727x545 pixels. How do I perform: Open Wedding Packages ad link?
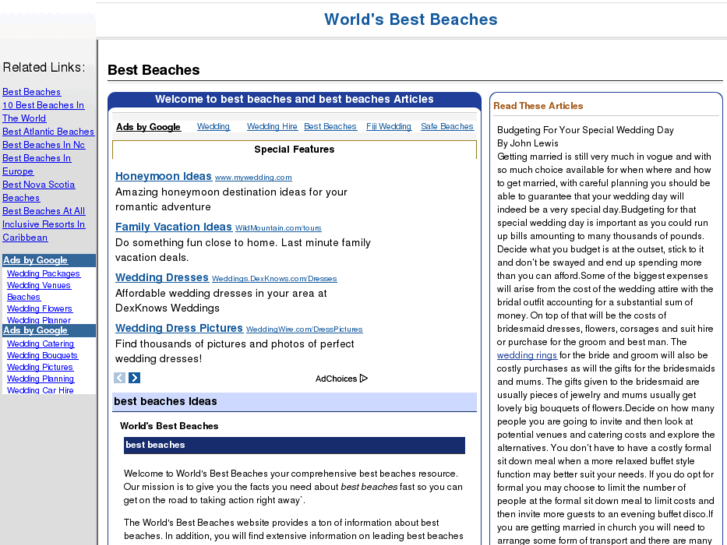click(44, 274)
